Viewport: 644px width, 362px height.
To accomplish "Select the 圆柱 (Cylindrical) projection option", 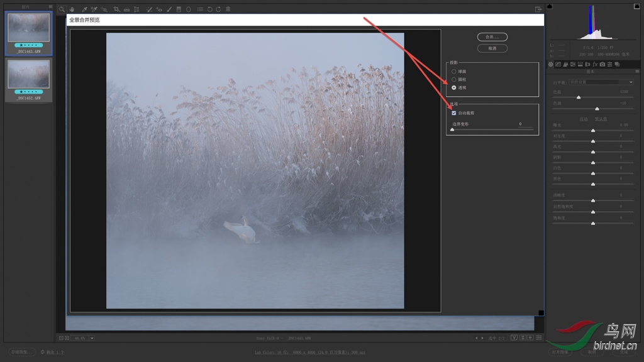I will tap(454, 80).
